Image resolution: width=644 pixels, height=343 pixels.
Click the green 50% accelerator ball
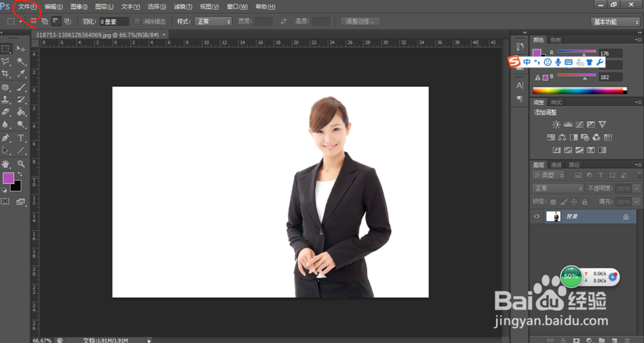pyautogui.click(x=571, y=277)
